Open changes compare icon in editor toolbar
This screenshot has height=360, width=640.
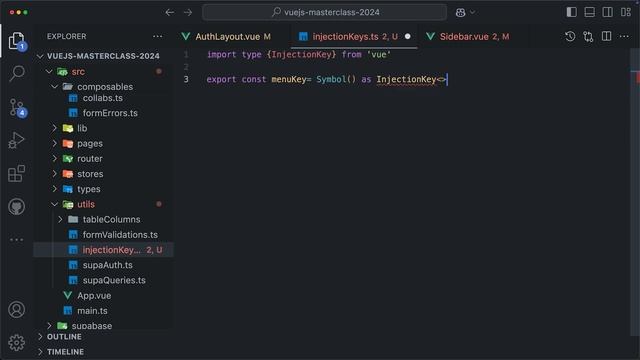(x=588, y=37)
